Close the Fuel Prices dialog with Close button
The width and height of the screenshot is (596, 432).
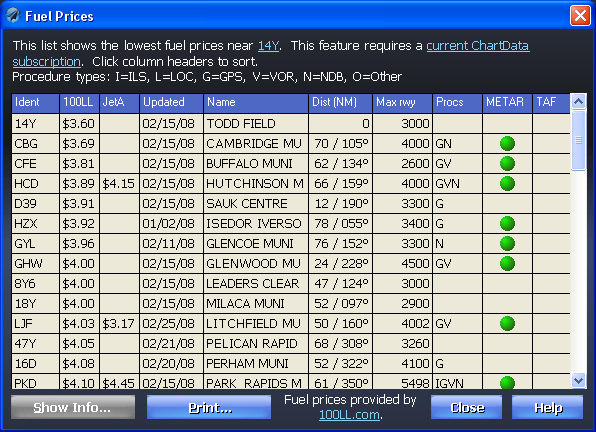(x=466, y=407)
